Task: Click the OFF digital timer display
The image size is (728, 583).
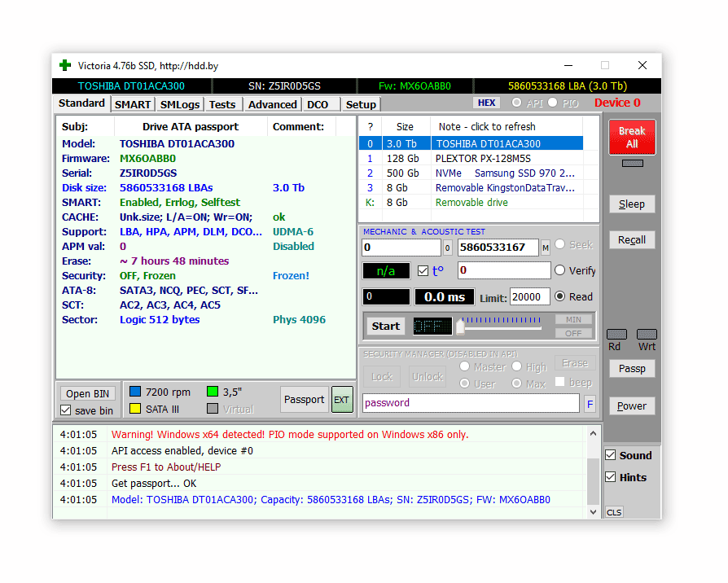Action: click(x=432, y=327)
